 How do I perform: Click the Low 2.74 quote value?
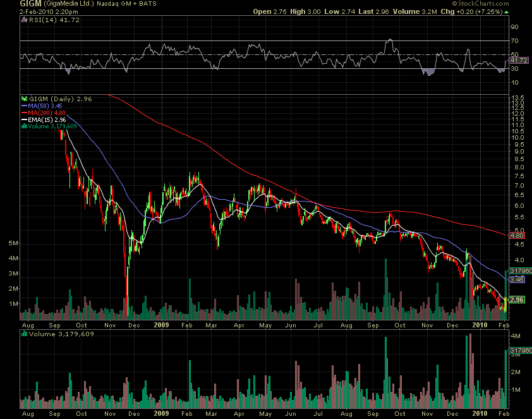tap(340, 11)
